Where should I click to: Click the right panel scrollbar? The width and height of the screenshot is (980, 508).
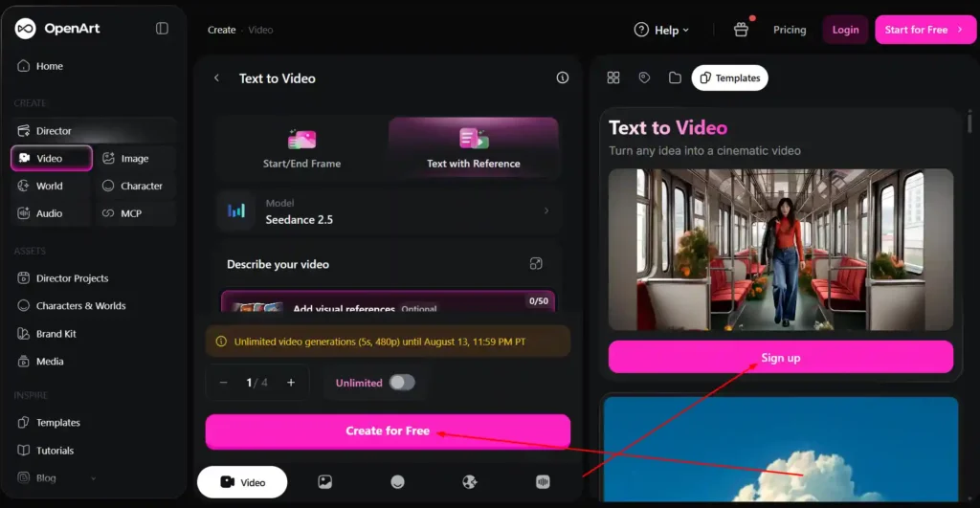969,121
